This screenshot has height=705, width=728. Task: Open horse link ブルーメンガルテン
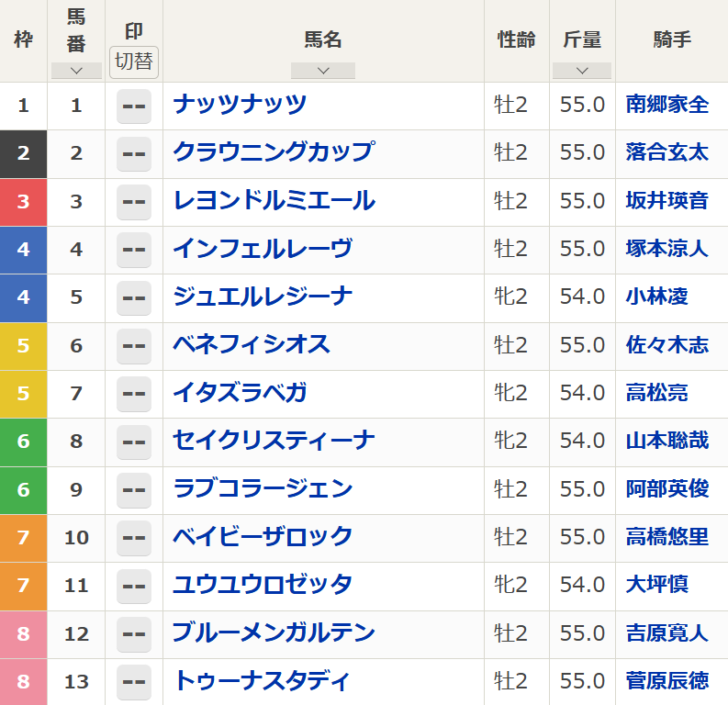[x=274, y=632]
